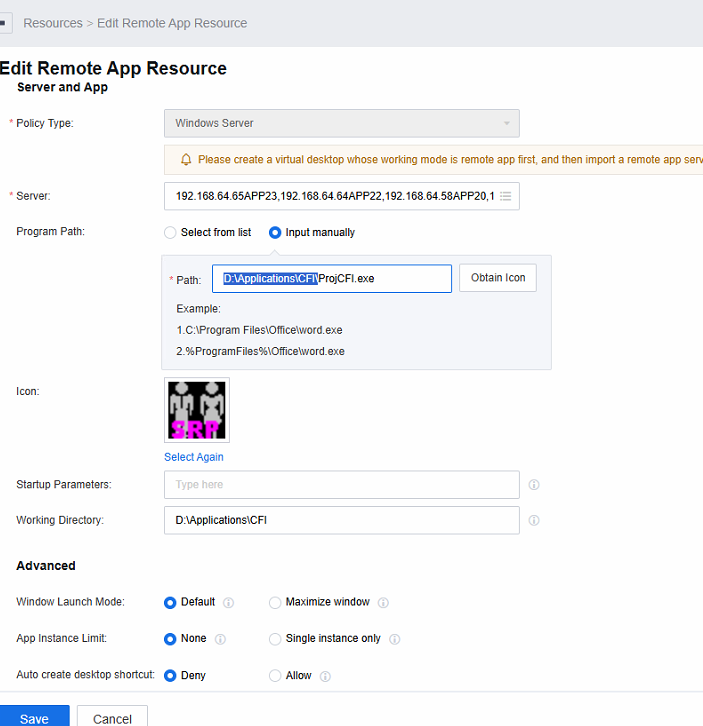Choose 'Select from list' program path option
Viewport: 703px width, 726px height.
tap(171, 233)
